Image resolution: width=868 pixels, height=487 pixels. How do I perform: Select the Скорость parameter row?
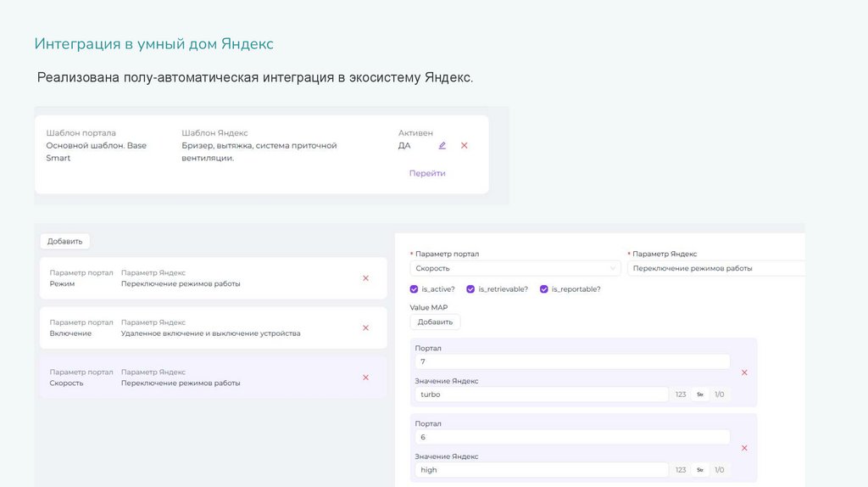[x=213, y=378]
